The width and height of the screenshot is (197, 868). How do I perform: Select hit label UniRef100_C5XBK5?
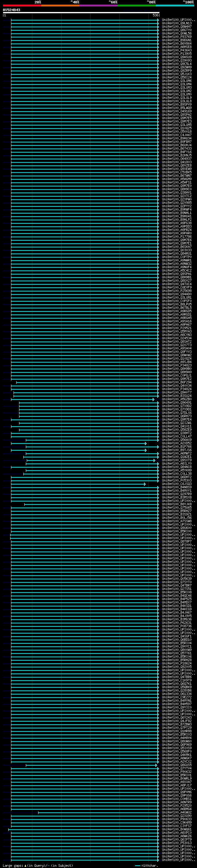pyautogui.click(x=176, y=172)
